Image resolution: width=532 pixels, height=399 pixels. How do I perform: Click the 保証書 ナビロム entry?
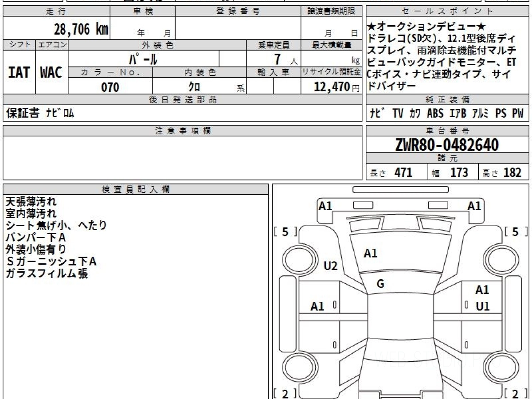[40, 113]
